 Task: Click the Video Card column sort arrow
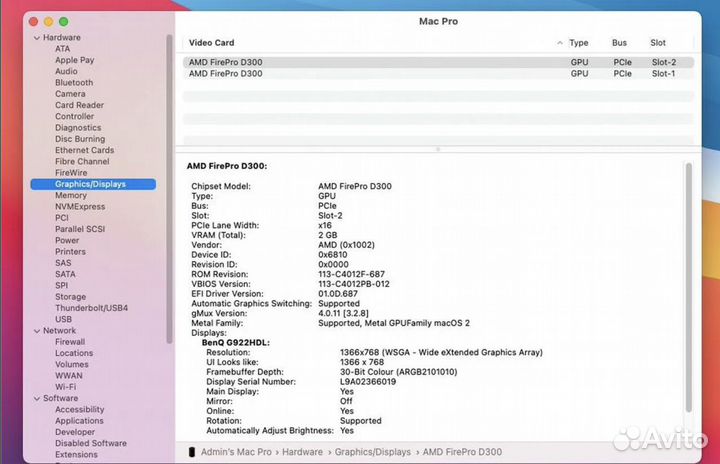pyautogui.click(x=559, y=43)
